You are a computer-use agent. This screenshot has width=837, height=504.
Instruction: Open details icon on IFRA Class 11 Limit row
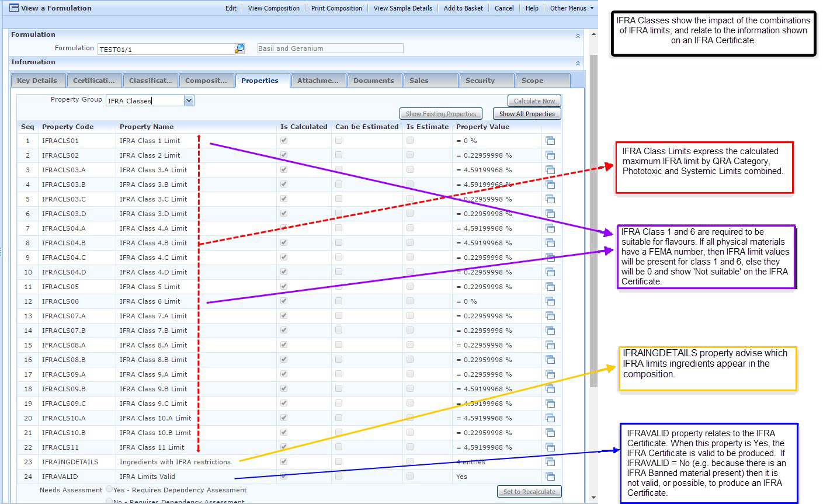tap(550, 447)
